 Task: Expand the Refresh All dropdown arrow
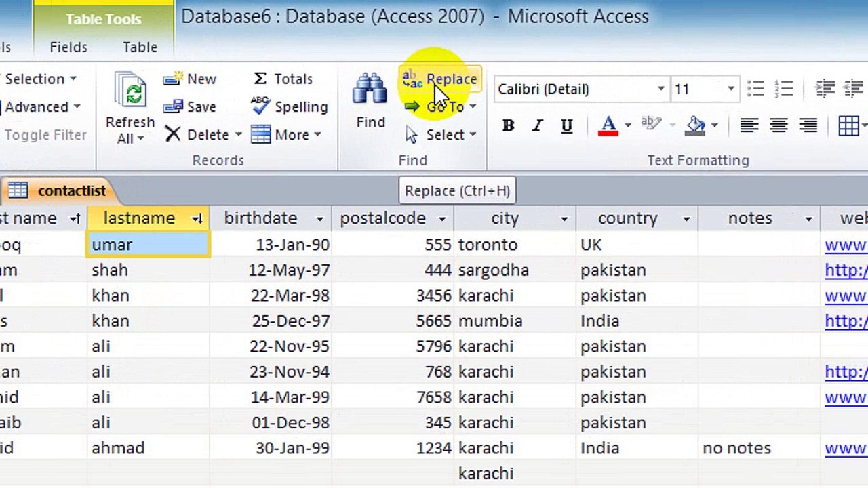pos(141,138)
